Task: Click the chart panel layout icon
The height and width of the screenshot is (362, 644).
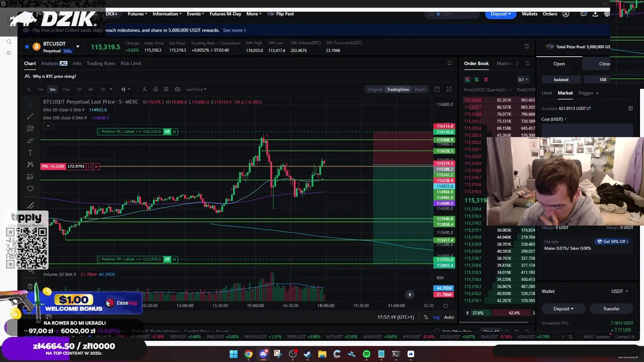Action: (x=437, y=89)
